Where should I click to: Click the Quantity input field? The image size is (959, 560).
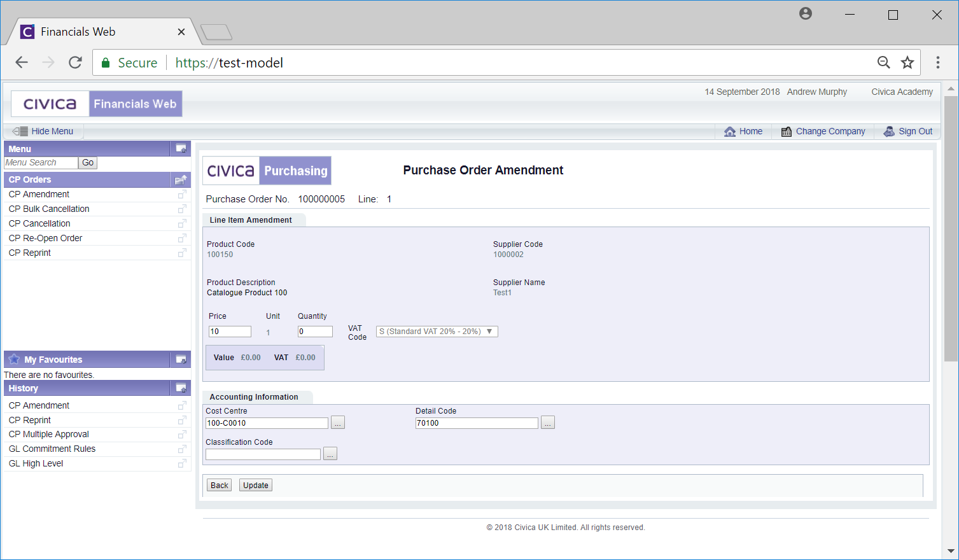pos(315,332)
